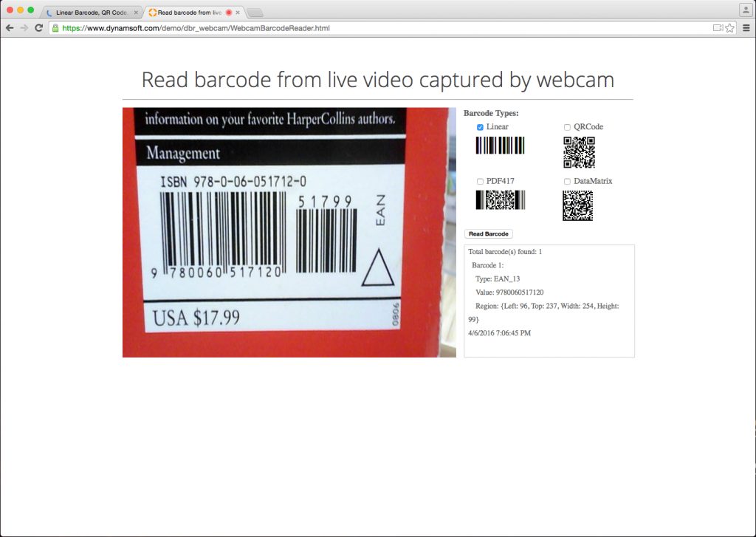Screen dimensions: 756x537
Task: Select the Read barcode from live tab
Action: (189, 13)
